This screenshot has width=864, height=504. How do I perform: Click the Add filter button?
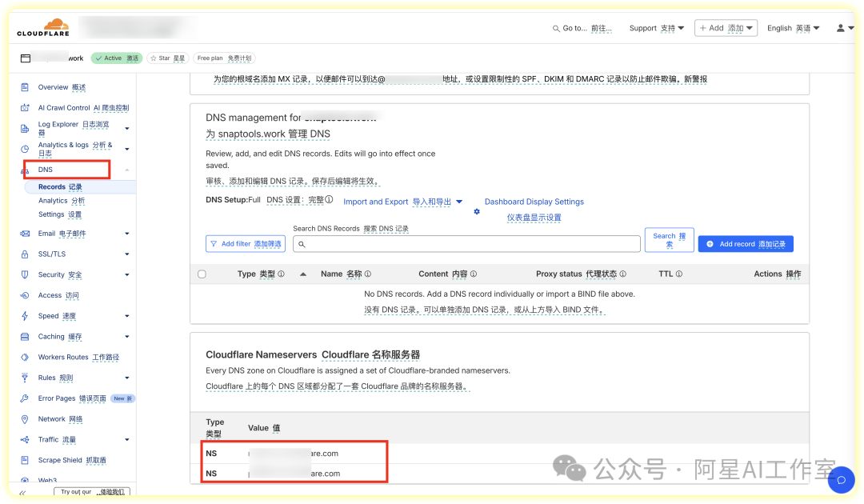[x=246, y=244]
